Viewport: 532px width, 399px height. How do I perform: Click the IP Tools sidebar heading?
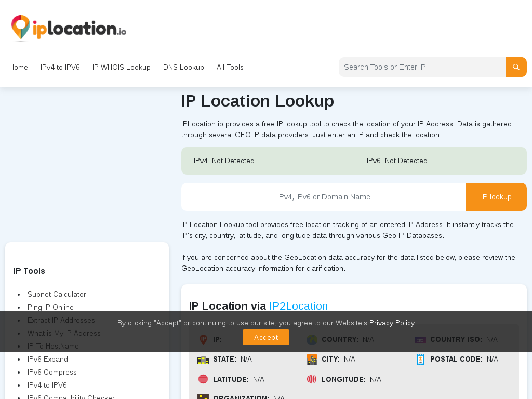click(x=29, y=271)
